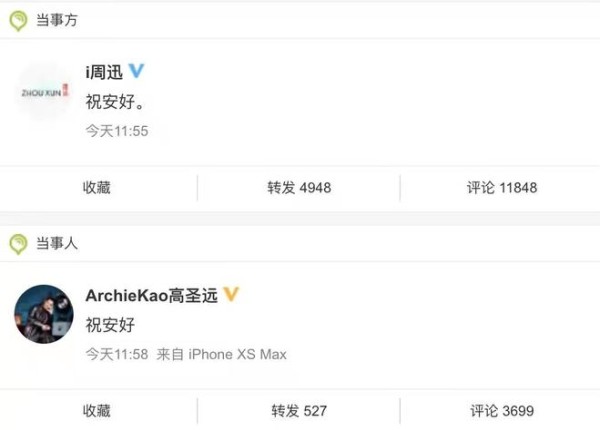Viewport: 600px width, 430px height.
Task: Open 评论 3699 comments
Action: click(x=502, y=411)
